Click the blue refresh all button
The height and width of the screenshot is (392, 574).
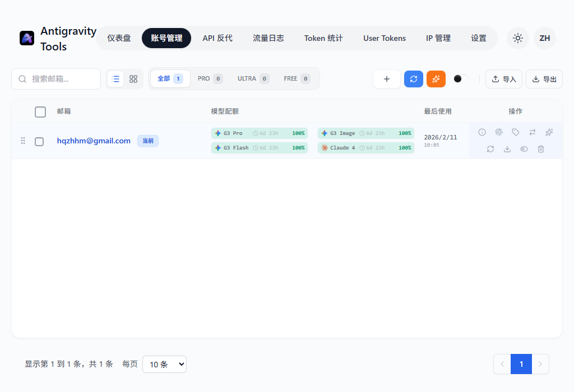[x=413, y=79]
